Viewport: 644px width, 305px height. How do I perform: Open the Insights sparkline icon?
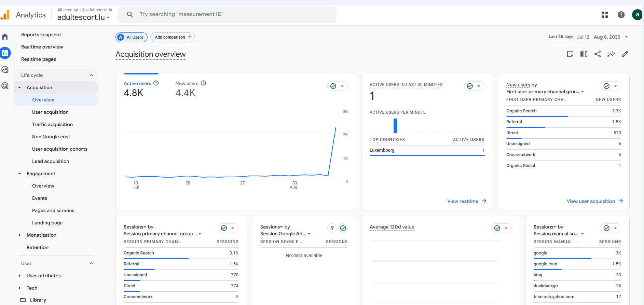[x=611, y=54]
